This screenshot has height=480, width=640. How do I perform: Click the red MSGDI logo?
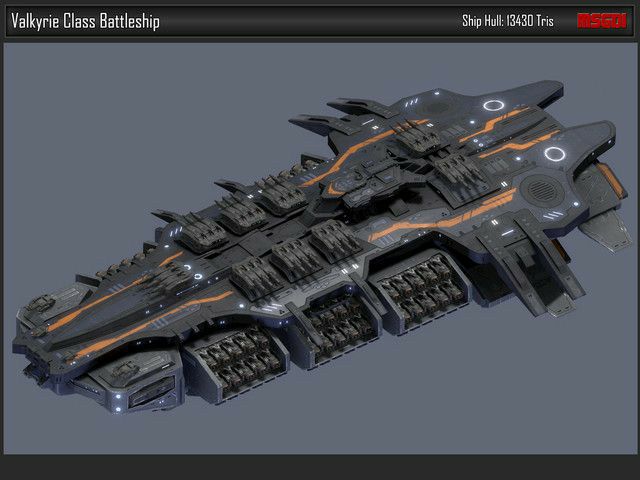tap(602, 21)
